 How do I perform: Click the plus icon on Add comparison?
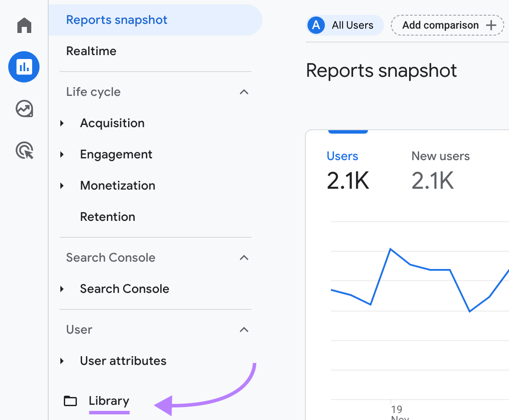[491, 25]
